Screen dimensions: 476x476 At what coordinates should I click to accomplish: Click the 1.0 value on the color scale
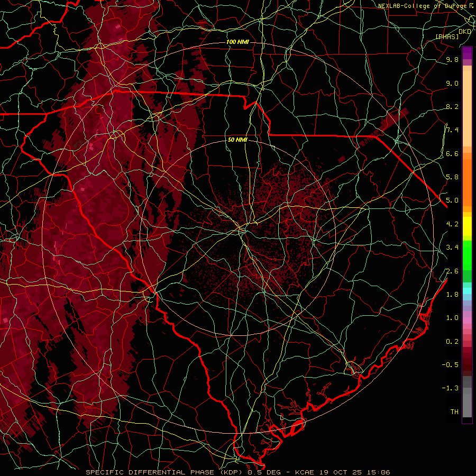452,318
